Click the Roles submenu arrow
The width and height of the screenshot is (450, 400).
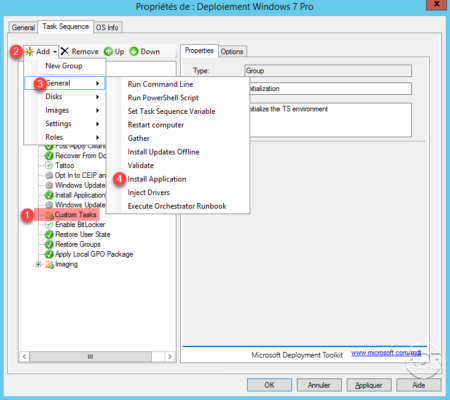point(98,137)
